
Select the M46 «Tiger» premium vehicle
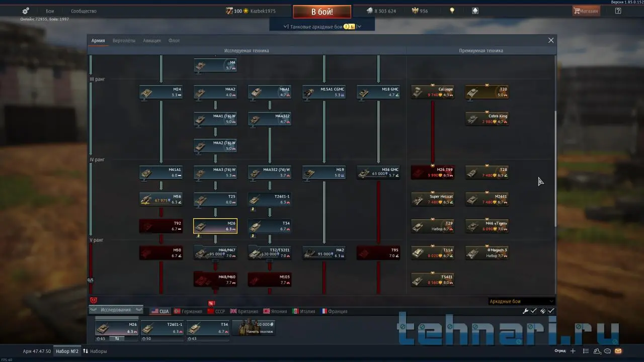point(487,226)
